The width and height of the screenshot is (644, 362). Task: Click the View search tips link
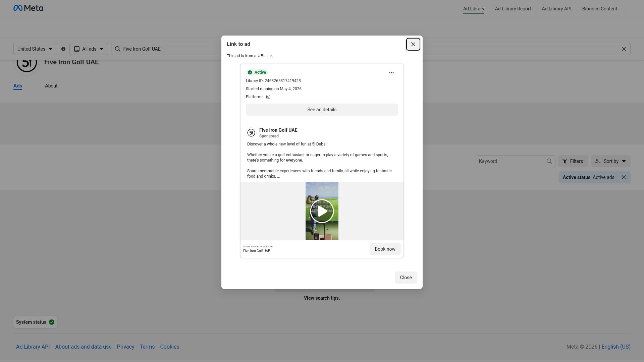pyautogui.click(x=322, y=298)
